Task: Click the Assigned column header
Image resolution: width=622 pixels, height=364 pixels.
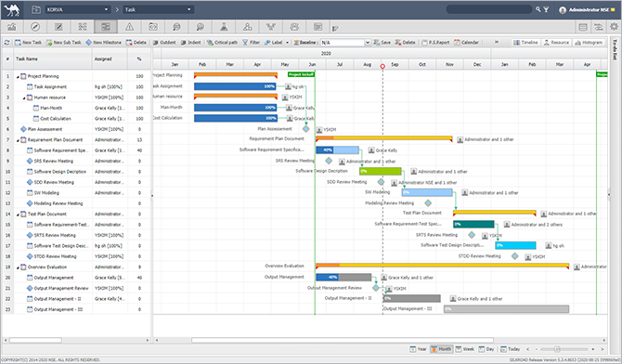Action: click(x=110, y=58)
